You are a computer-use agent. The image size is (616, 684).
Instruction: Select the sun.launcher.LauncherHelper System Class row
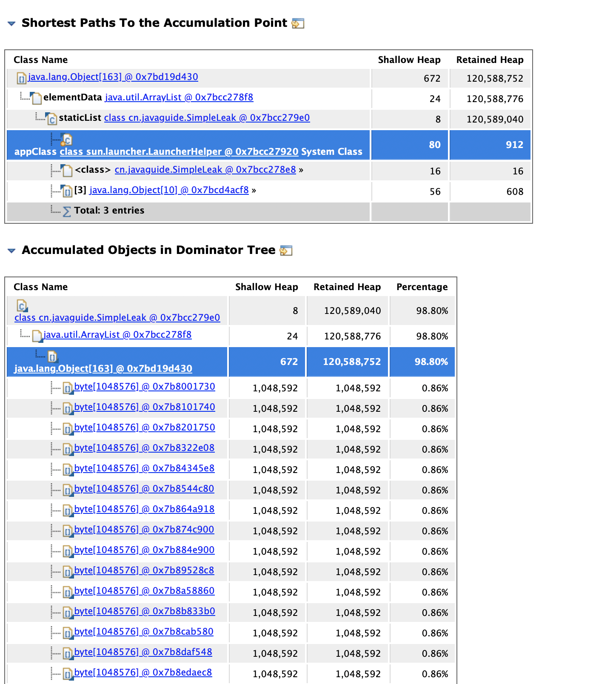188,145
